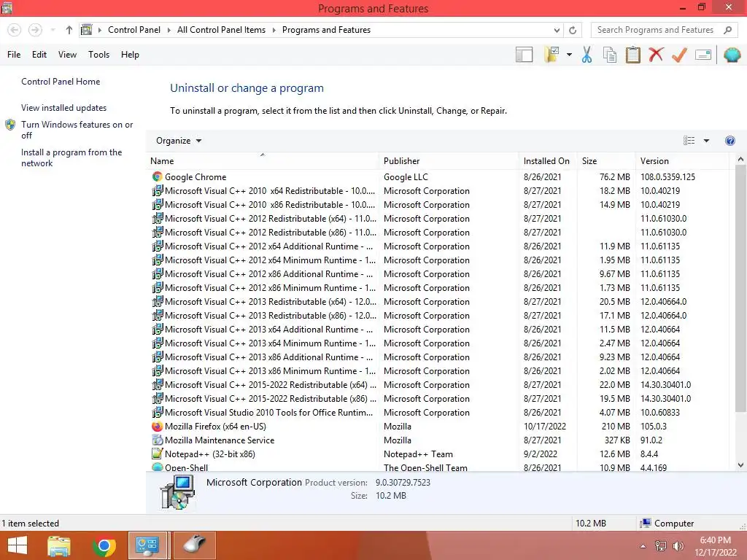Screen dimensions: 747x560
Task: Click the search magnifier icon
Action: point(727,30)
